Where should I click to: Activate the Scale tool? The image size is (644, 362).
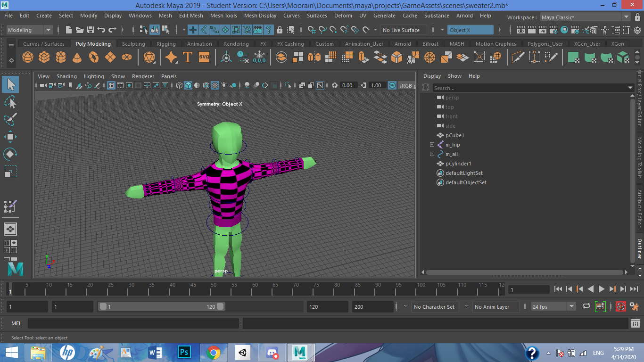click(10, 171)
